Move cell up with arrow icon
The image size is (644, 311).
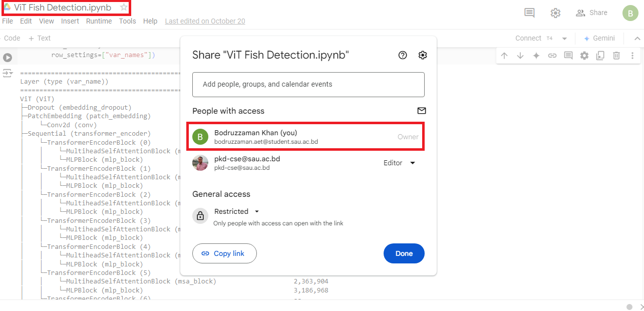click(x=504, y=56)
